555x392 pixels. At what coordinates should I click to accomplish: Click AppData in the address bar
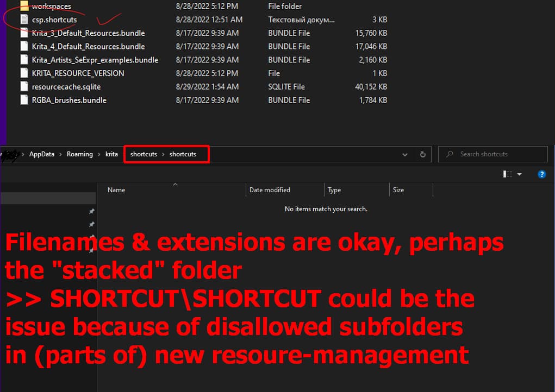tap(42, 154)
